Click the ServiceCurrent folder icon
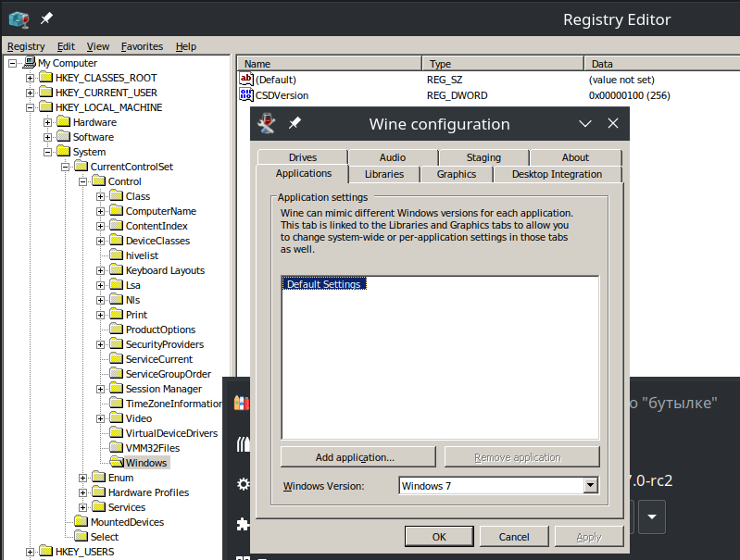740x560 pixels. pos(116,358)
